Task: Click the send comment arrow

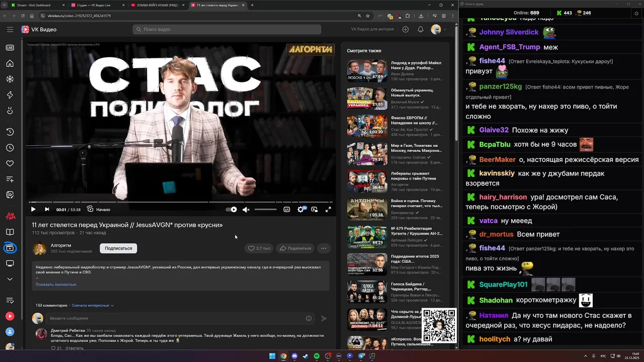Action: pos(324,318)
